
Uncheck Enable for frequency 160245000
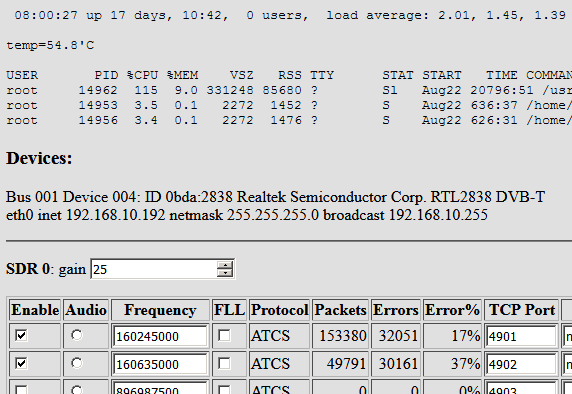pos(21,335)
